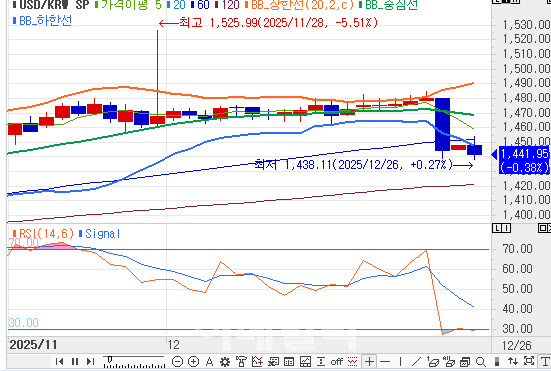The image size is (551, 371).
Task: Select the crosshair cursor tool
Action: coord(369,361)
